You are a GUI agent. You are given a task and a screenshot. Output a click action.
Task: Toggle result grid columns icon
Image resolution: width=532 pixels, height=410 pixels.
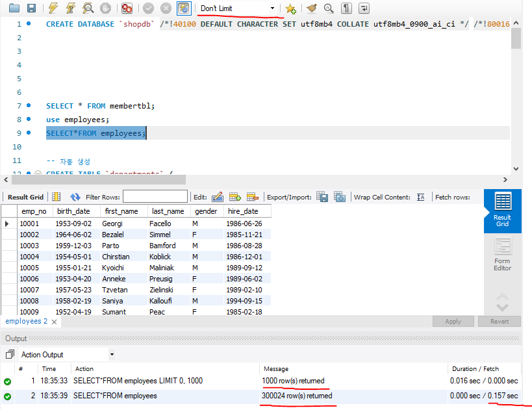click(x=57, y=197)
